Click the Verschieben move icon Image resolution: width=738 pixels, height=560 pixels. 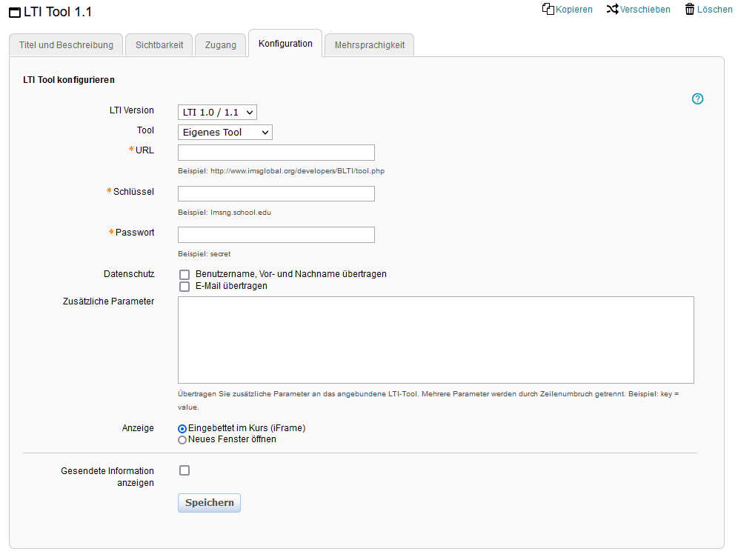(612, 9)
